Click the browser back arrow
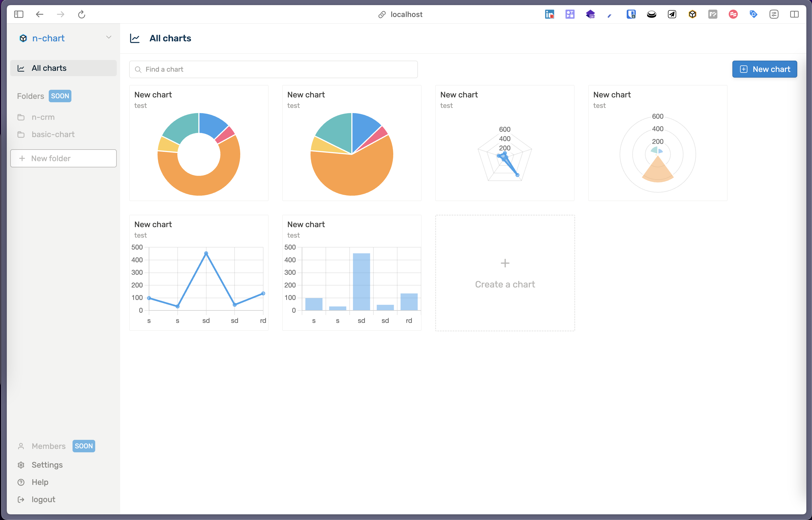Image resolution: width=812 pixels, height=520 pixels. pos(39,14)
